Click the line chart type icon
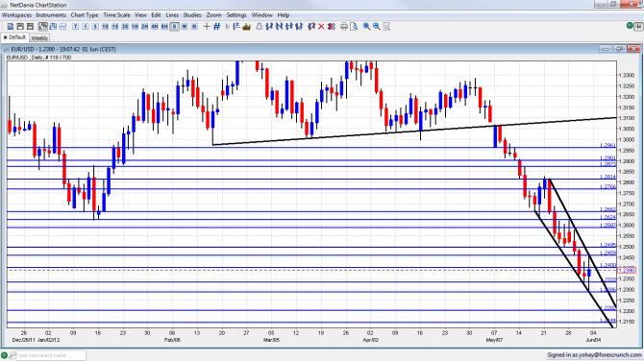This screenshot has height=361, width=644. pos(62,26)
